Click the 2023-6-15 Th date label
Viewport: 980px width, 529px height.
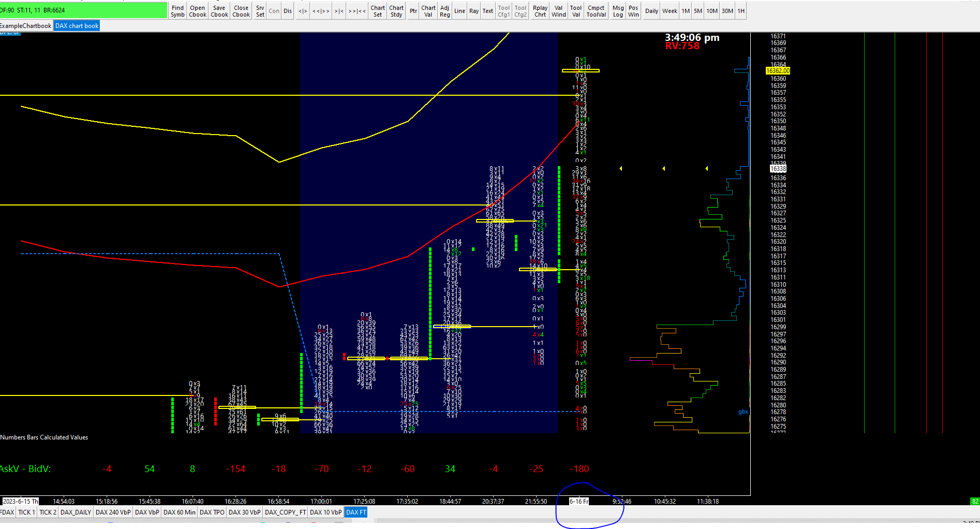pyautogui.click(x=21, y=502)
